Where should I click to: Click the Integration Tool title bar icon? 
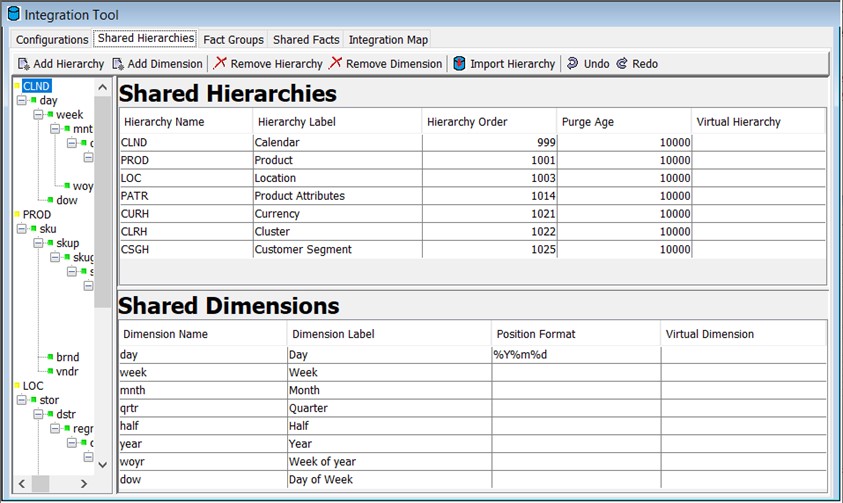(x=14, y=14)
